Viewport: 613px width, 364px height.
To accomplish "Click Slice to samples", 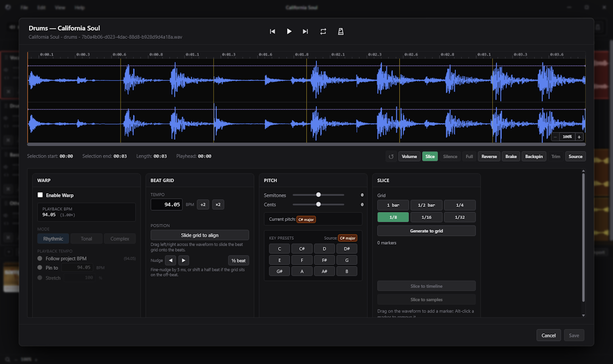I will [x=426, y=299].
